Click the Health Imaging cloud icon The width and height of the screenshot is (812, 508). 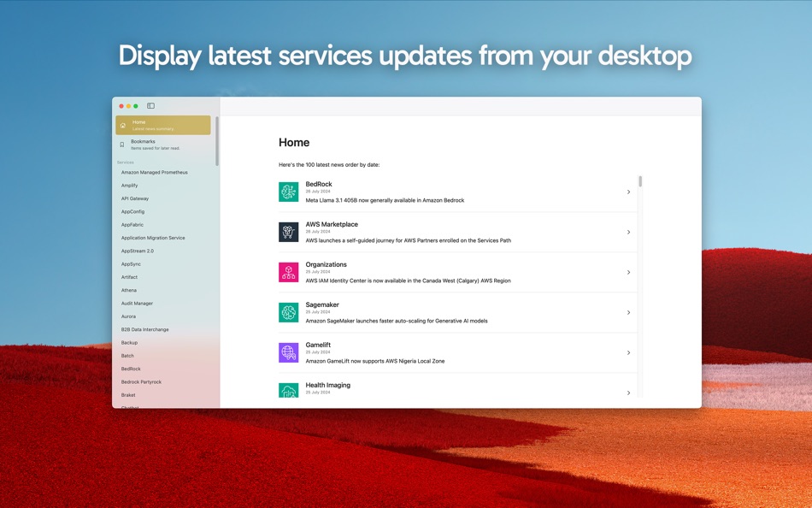tap(288, 390)
